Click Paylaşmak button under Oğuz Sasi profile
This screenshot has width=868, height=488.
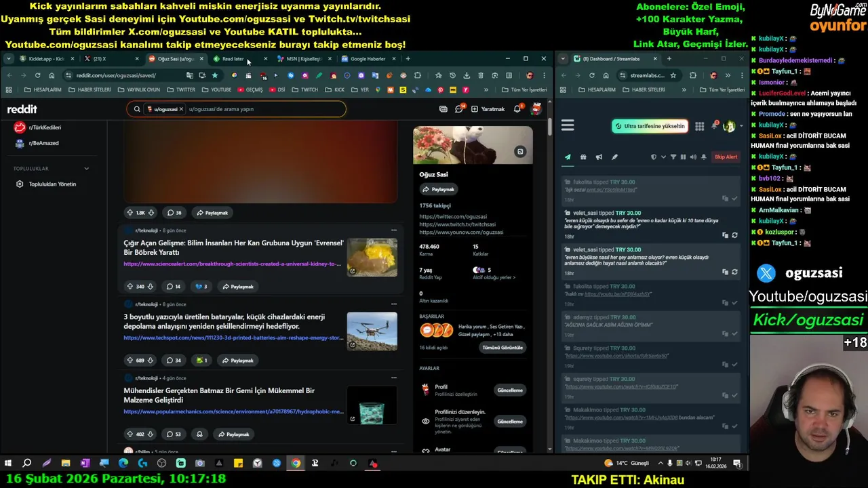(438, 189)
